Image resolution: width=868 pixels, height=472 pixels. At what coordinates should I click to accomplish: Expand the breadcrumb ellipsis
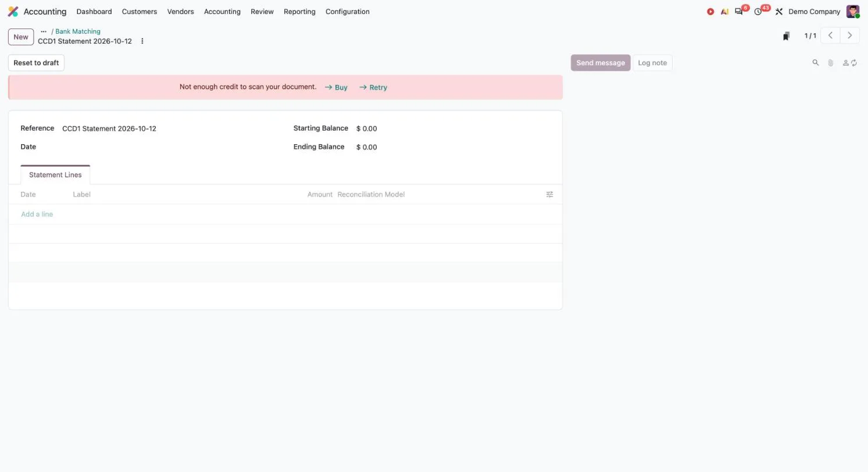(x=44, y=31)
